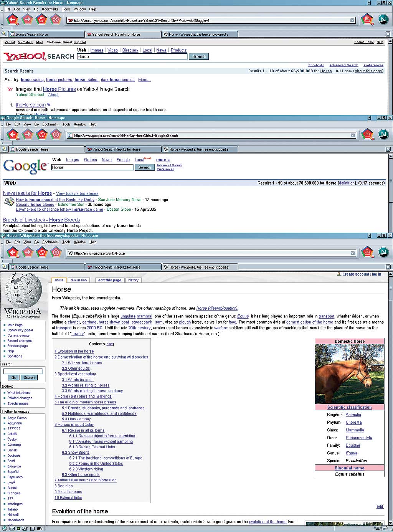The width and height of the screenshot is (393, 532).
Task: Click the Wikipedia globe logo
Action: point(23,290)
